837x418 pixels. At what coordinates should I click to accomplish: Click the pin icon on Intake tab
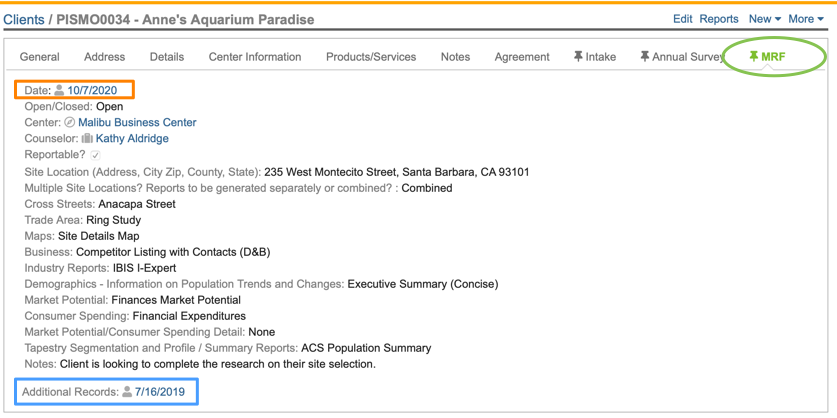point(578,57)
